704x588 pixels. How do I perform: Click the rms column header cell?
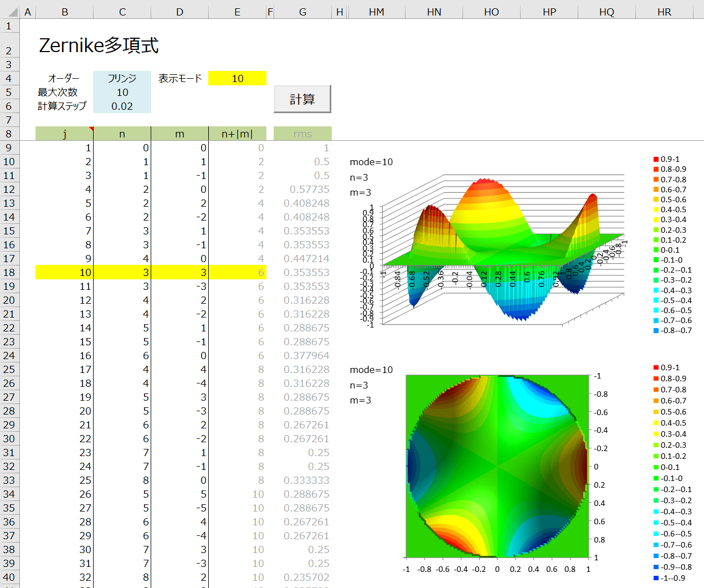(x=302, y=134)
